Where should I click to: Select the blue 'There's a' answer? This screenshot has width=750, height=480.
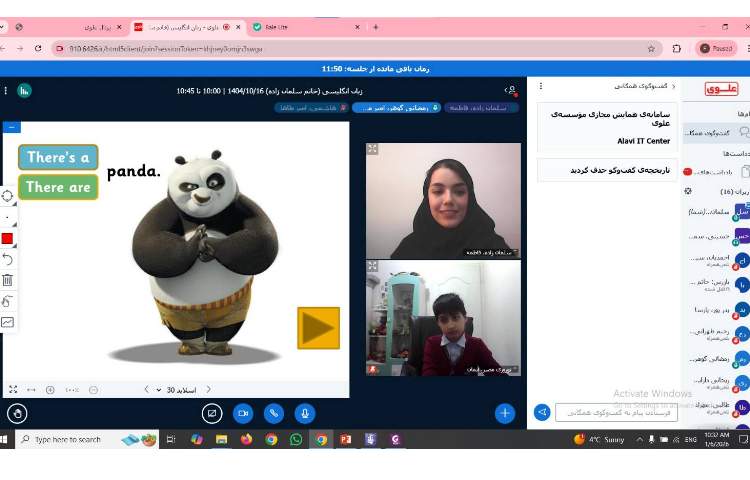[58, 157]
